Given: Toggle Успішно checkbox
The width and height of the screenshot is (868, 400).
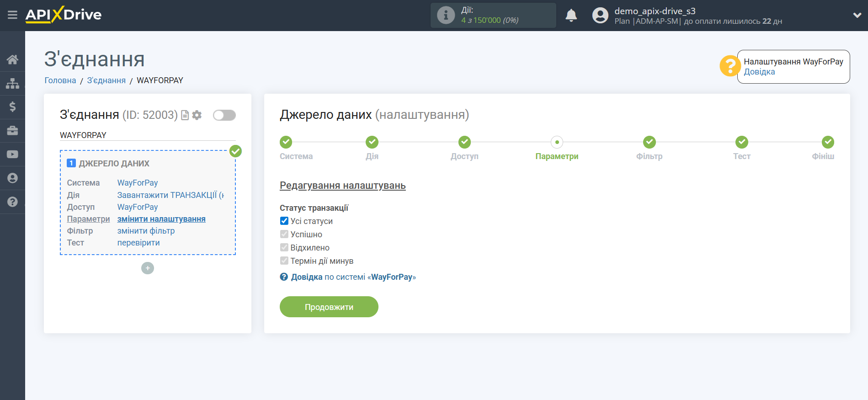Looking at the screenshot, I should click(284, 235).
